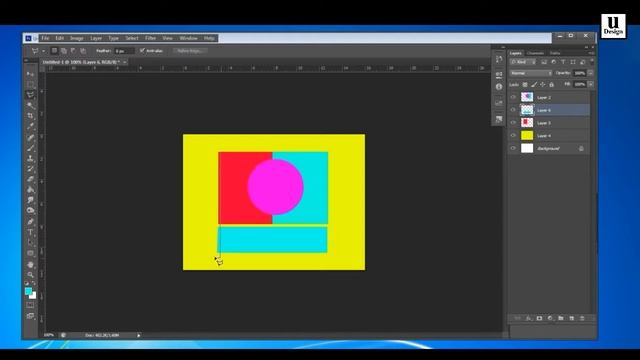This screenshot has width=640, height=360.
Task: Add a layer style (fx)
Action: [x=529, y=318]
